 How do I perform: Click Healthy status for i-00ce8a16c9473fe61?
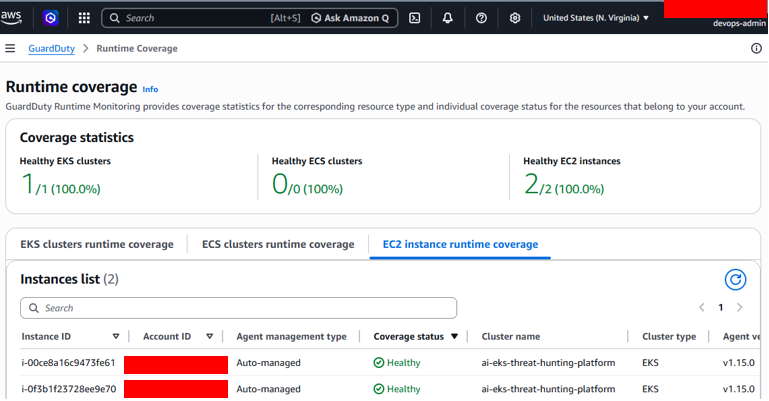pos(397,363)
